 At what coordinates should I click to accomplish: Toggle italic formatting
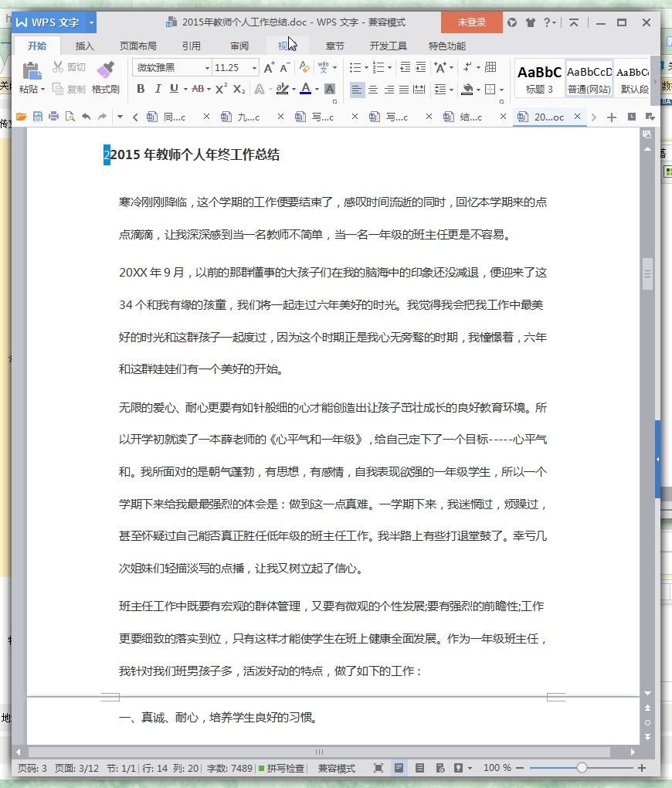point(158,89)
